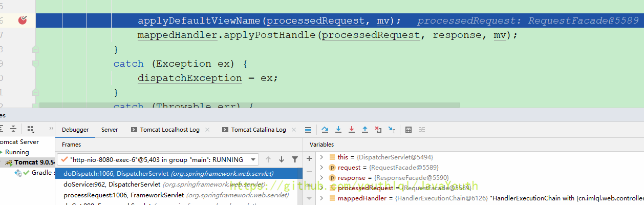
Task: Click the Step Over debugger icon
Action: click(325, 130)
